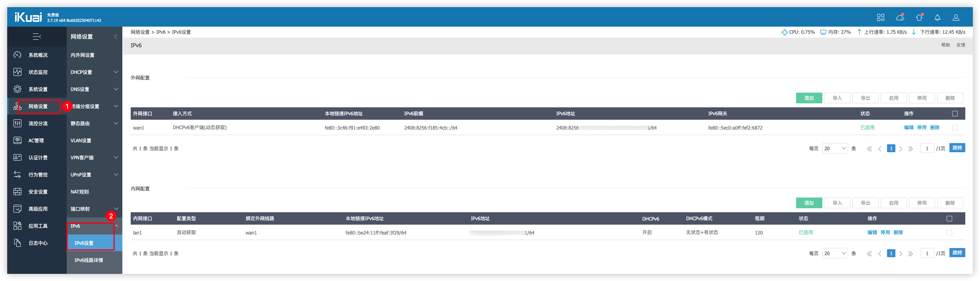
Task: Click the cloud service icon in header
Action: tap(900, 17)
